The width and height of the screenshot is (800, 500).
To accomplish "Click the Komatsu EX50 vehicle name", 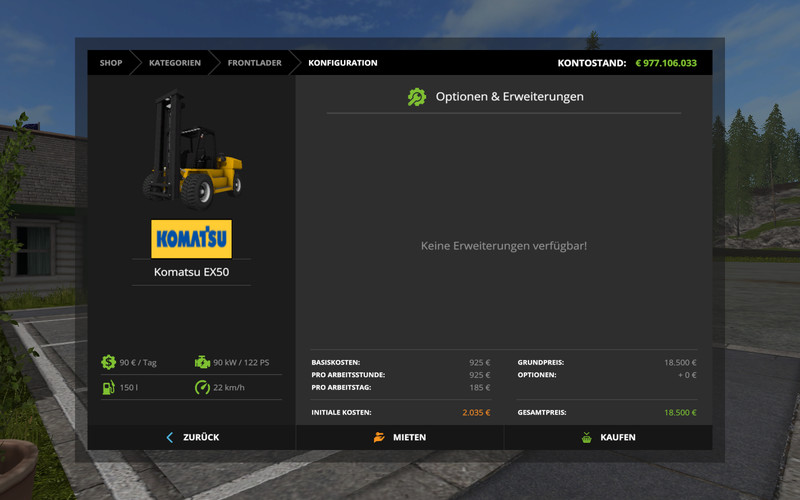I will point(191,272).
